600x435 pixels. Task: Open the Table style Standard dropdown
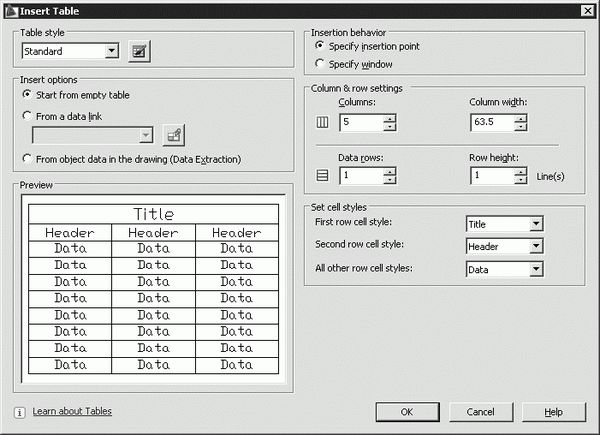112,51
